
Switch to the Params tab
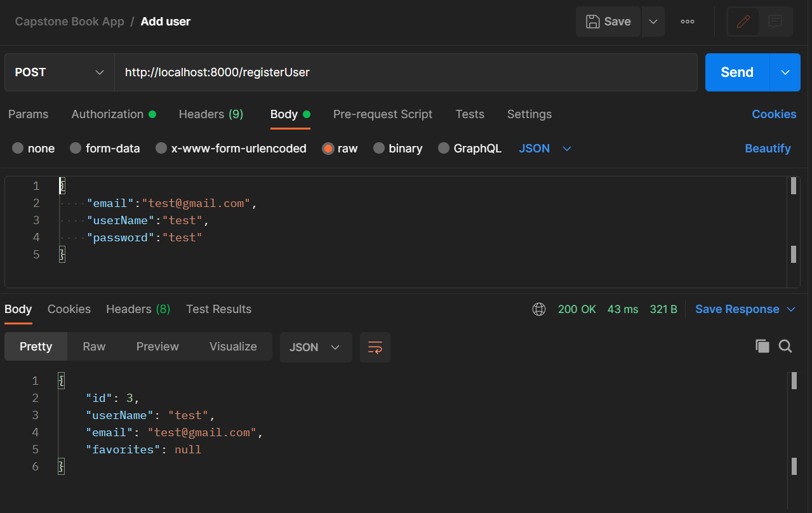(28, 114)
